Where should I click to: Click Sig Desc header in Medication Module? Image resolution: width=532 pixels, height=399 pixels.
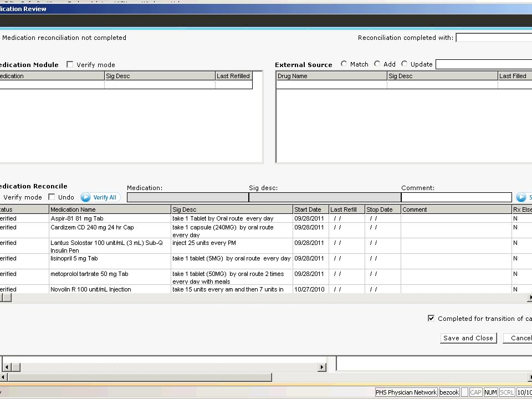pyautogui.click(x=160, y=76)
